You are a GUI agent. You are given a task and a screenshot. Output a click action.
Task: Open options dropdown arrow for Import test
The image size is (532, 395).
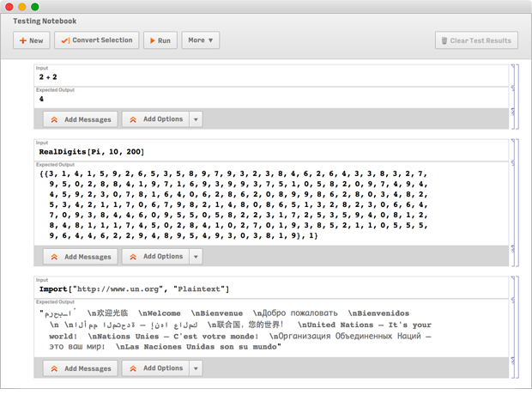point(196,368)
